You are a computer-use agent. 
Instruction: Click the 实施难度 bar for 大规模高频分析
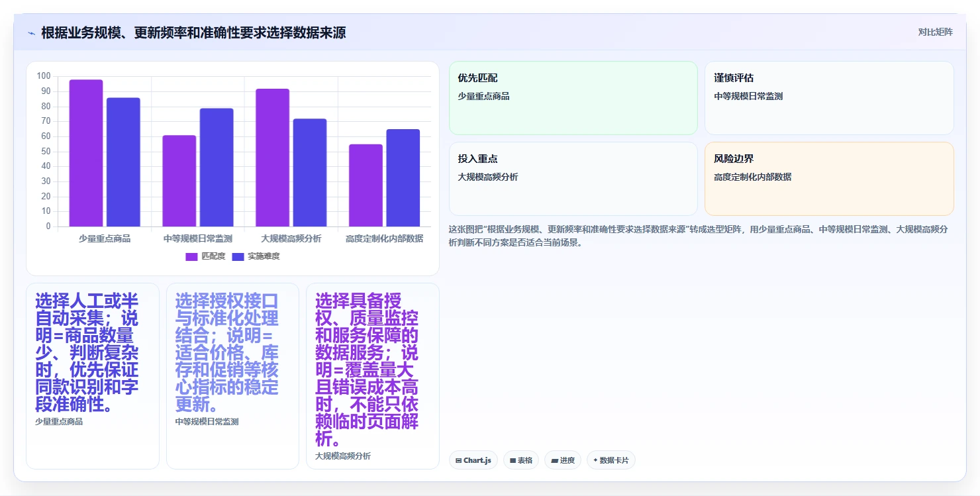[x=310, y=173]
